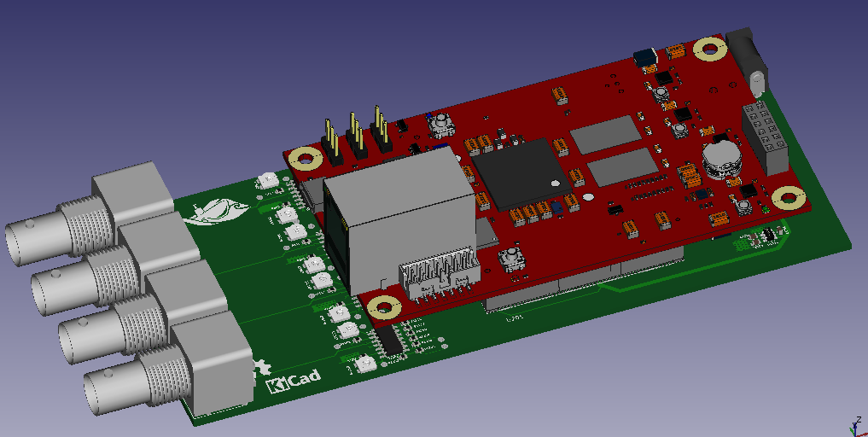Viewport: 868px width, 437px height.
Task: Click the black dual-row socket header on right
Action: 766,135
